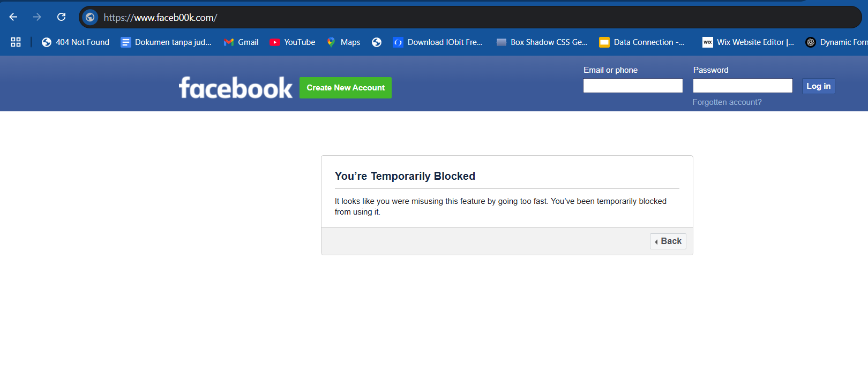868x381 pixels.
Task: Open the 404 Not Found bookmark
Action: (x=76, y=42)
